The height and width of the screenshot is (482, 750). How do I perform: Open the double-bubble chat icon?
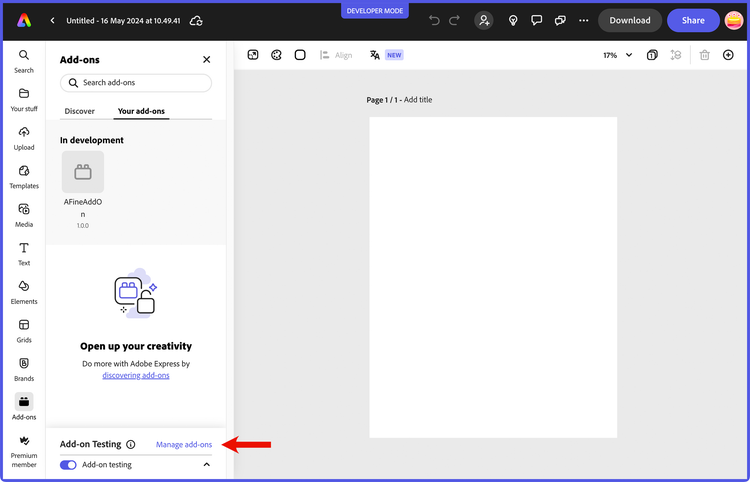click(560, 20)
